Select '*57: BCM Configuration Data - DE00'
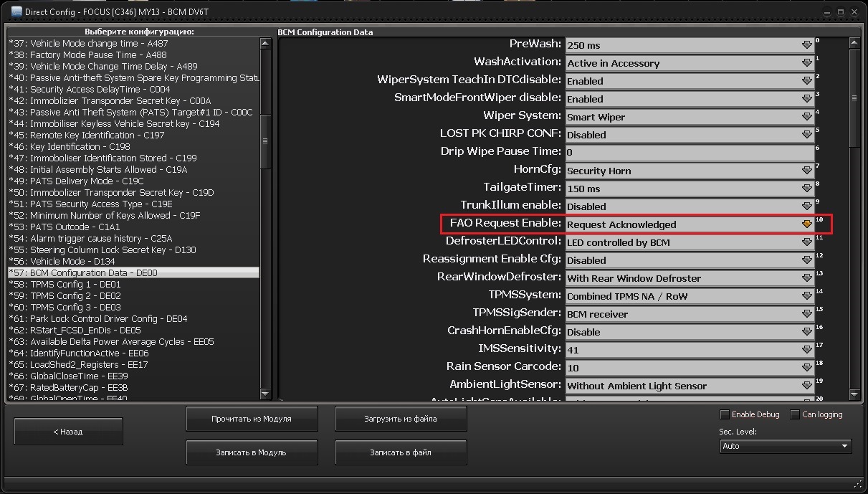 click(133, 272)
